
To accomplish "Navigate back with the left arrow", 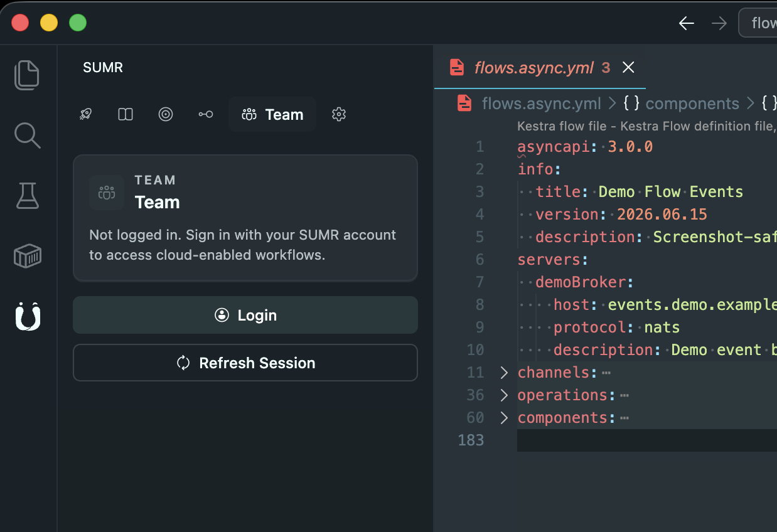I will pyautogui.click(x=687, y=23).
